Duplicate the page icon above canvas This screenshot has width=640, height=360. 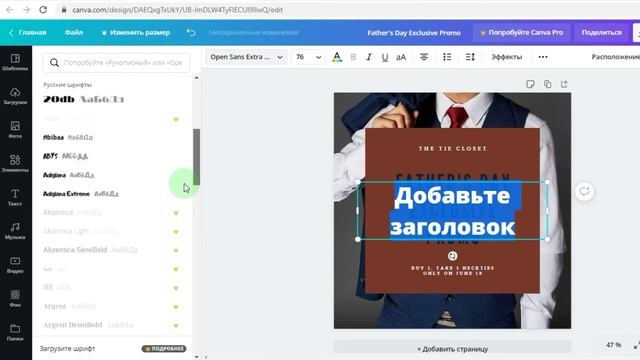[547, 84]
